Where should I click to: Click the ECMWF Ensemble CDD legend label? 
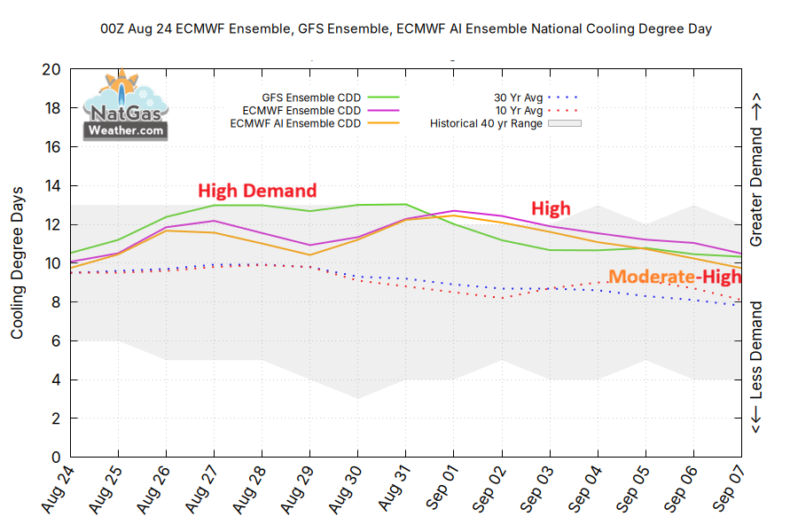click(x=301, y=111)
